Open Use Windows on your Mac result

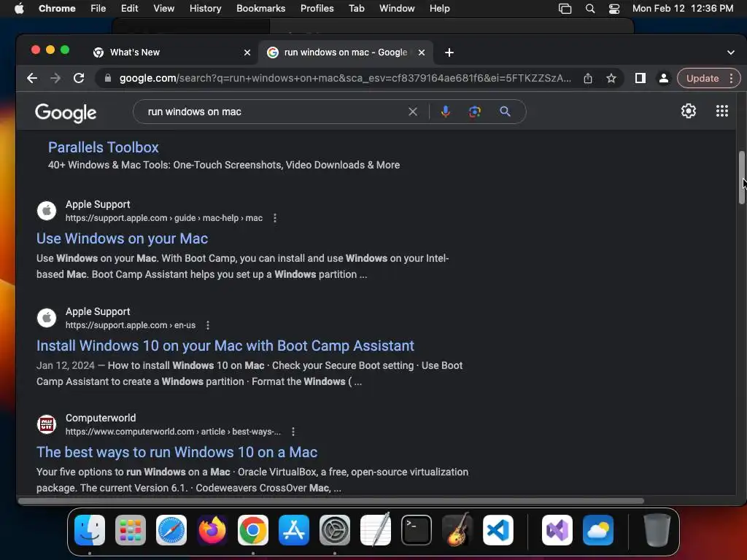pyautogui.click(x=123, y=238)
